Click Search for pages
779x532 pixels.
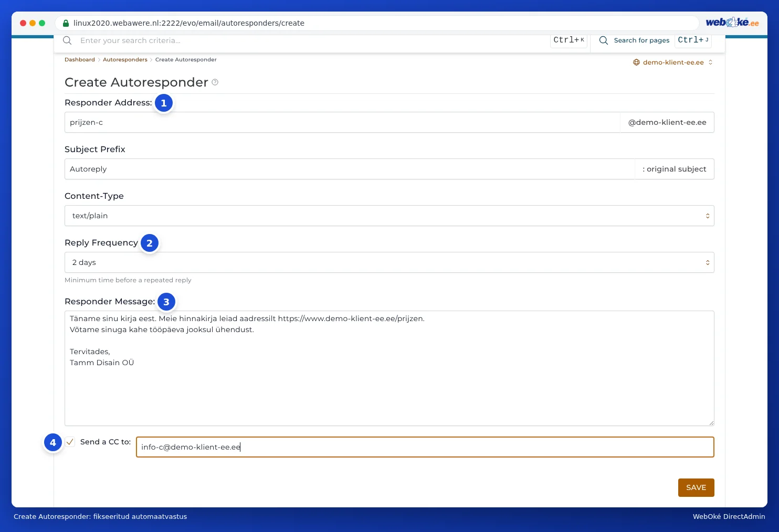641,40
